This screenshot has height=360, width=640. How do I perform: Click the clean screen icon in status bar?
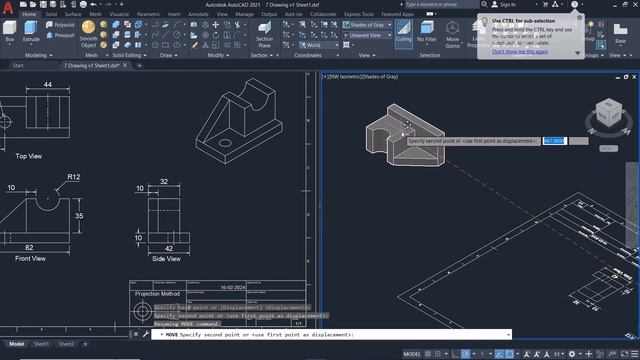[624, 354]
